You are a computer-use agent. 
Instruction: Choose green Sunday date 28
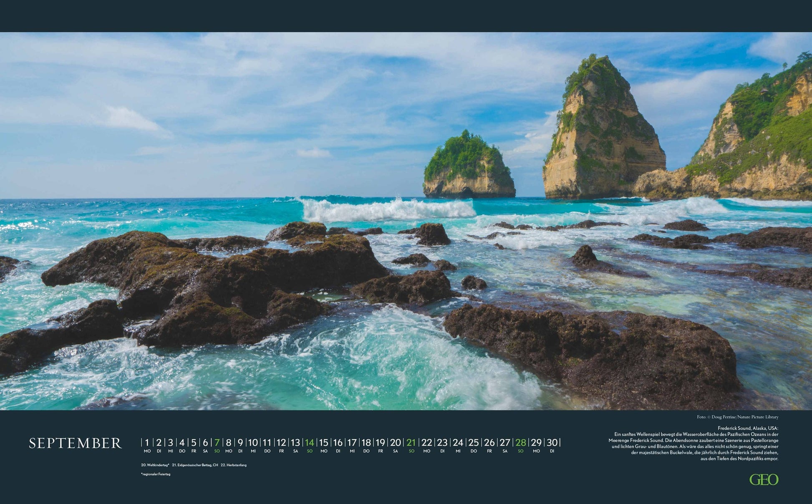[520, 443]
